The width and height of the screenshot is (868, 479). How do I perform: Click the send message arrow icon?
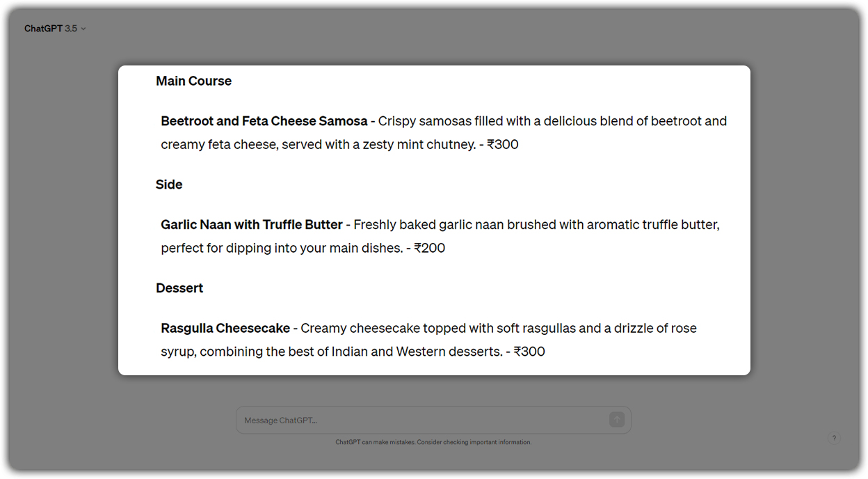[616, 420]
